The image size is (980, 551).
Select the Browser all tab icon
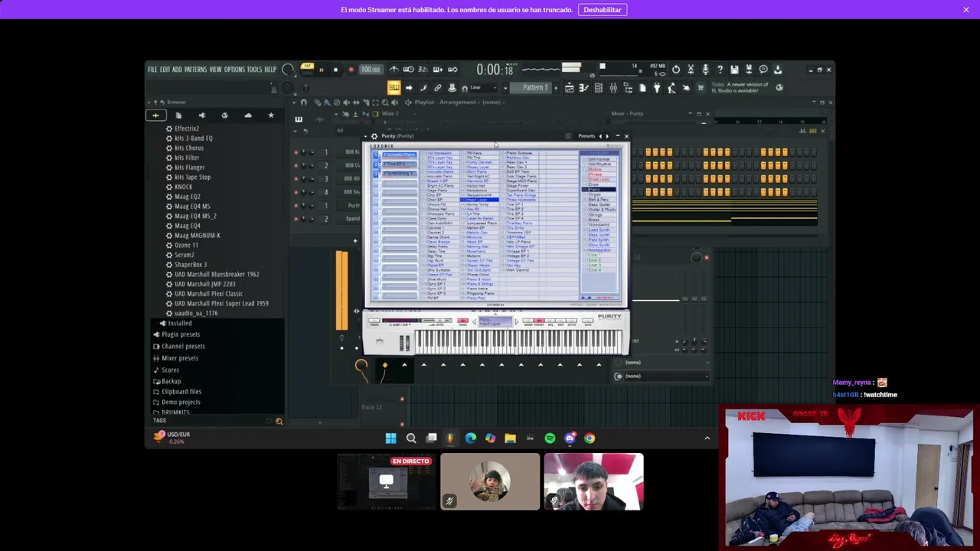(155, 116)
